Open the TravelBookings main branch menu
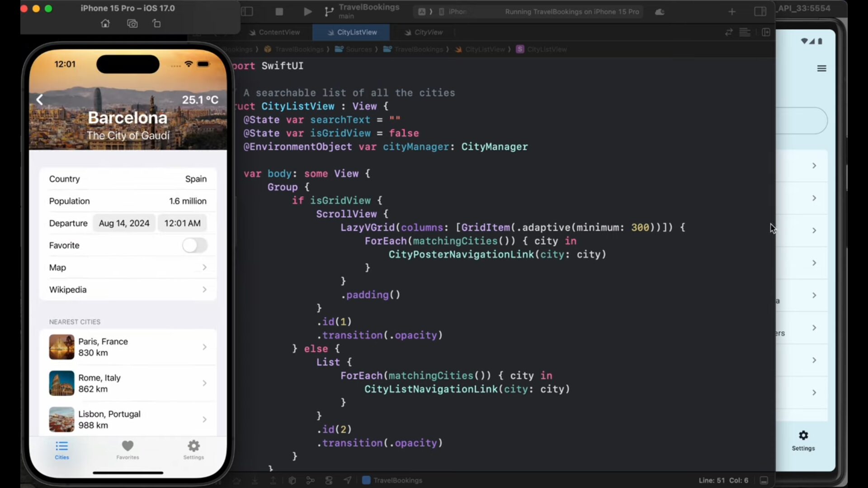The width and height of the screenshot is (868, 488). pyautogui.click(x=363, y=11)
